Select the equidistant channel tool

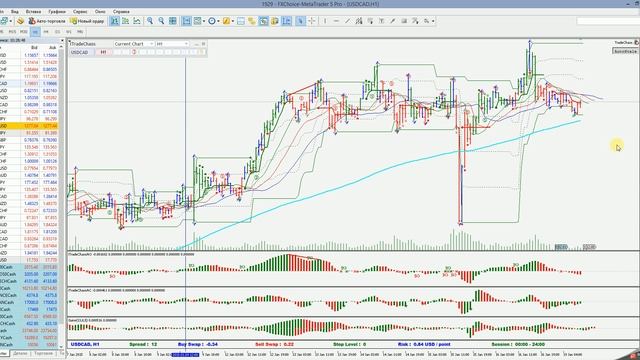point(359,21)
